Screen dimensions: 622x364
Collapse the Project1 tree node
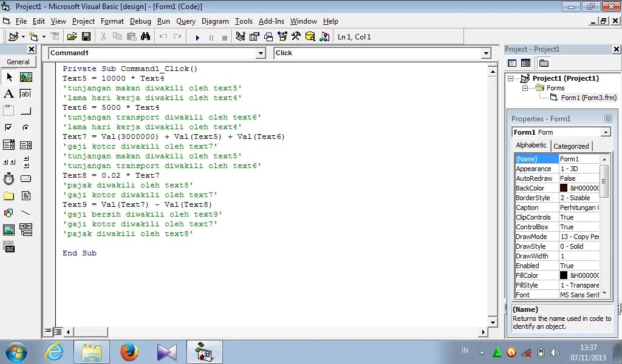[510, 78]
